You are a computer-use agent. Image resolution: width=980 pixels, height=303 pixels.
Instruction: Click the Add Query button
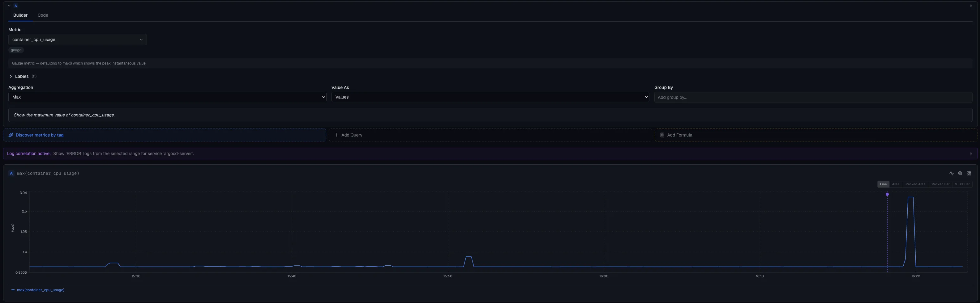(x=490, y=135)
